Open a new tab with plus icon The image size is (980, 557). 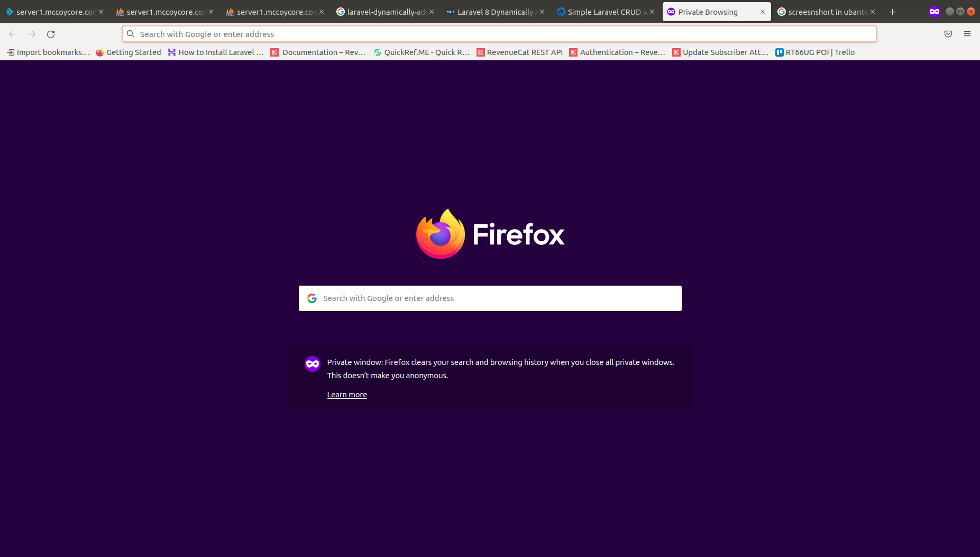(x=892, y=12)
